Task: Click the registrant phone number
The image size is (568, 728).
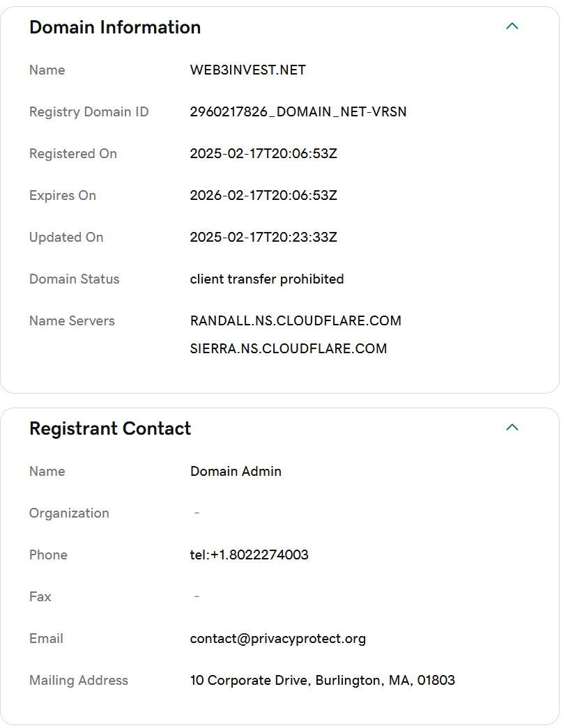Action: click(250, 555)
